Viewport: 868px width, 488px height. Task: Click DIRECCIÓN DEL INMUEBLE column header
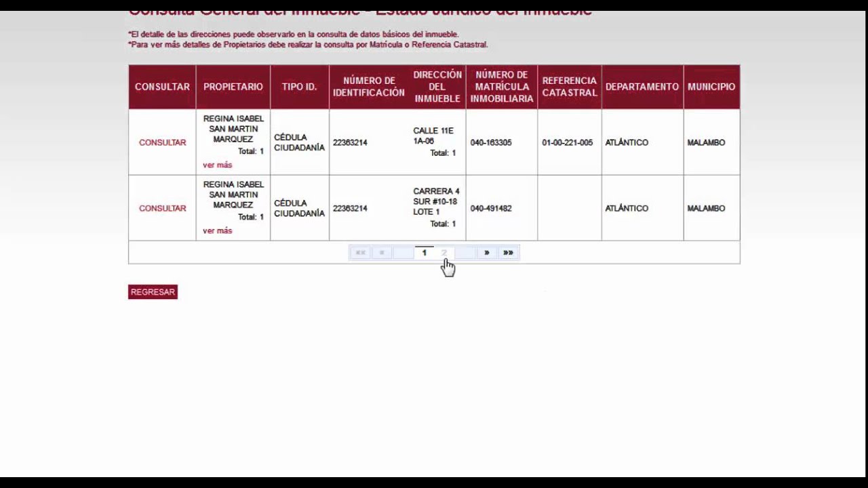pyautogui.click(x=437, y=87)
